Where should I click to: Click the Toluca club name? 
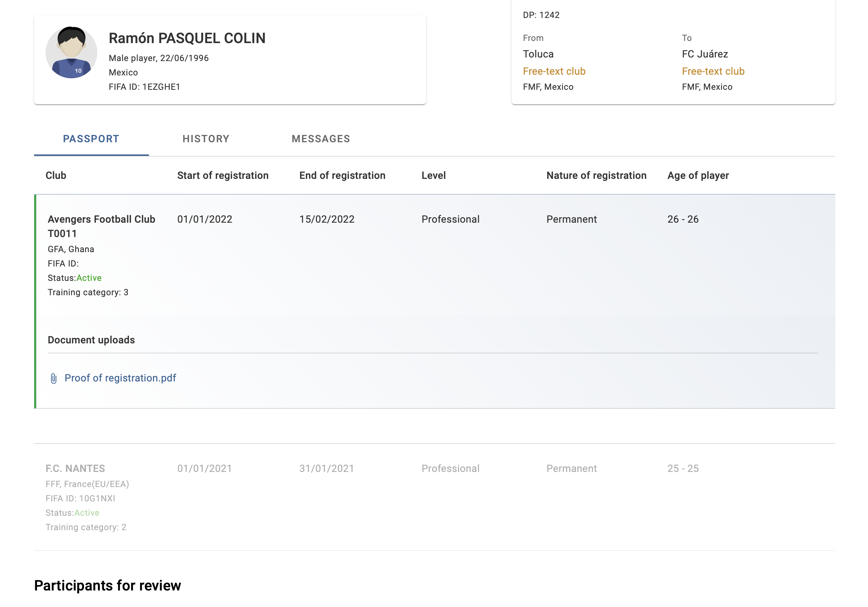point(538,54)
